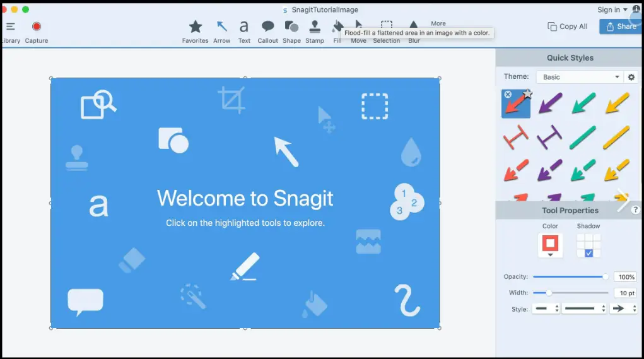
Task: Click Copy All
Action: [568, 26]
